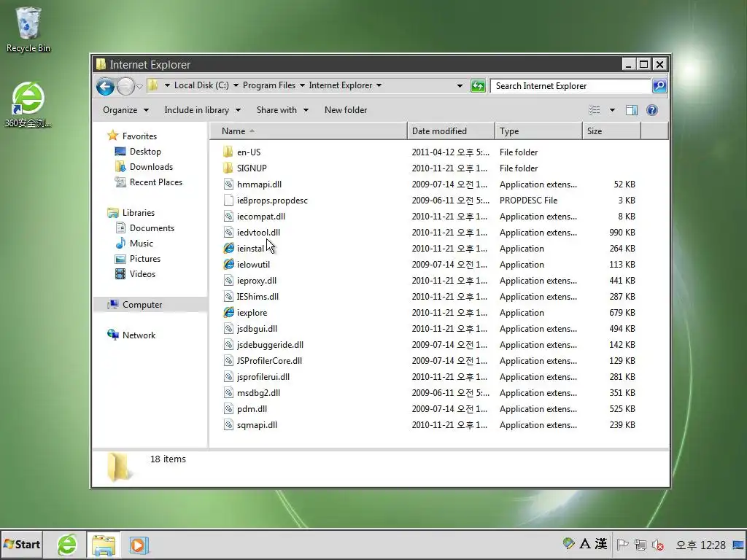Sort by the Type column header
This screenshot has width=747, height=560.
pos(539,131)
